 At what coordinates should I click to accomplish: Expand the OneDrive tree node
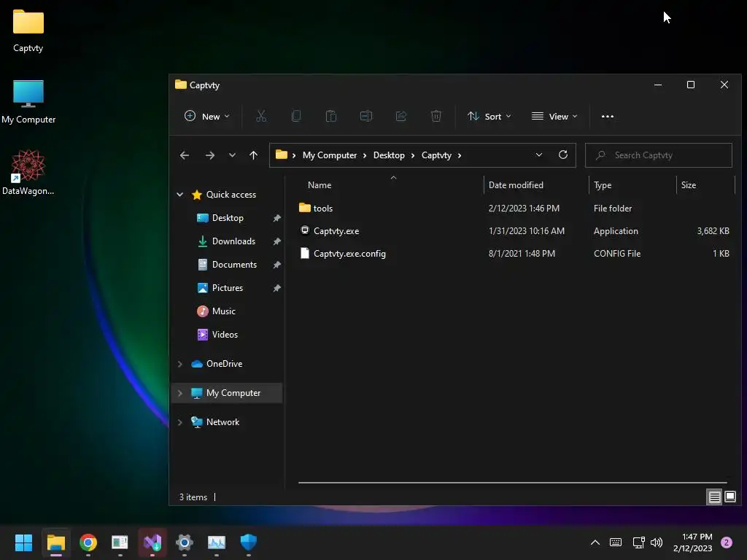179,364
